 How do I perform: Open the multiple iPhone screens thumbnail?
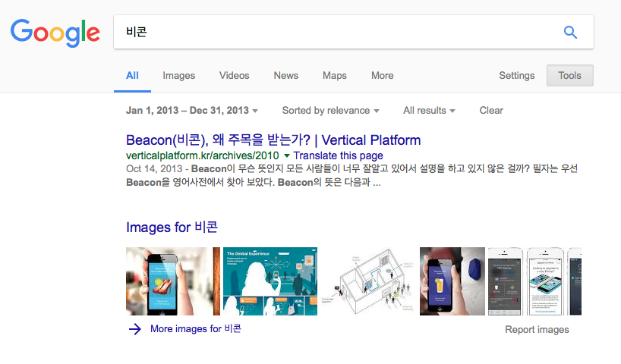534,281
